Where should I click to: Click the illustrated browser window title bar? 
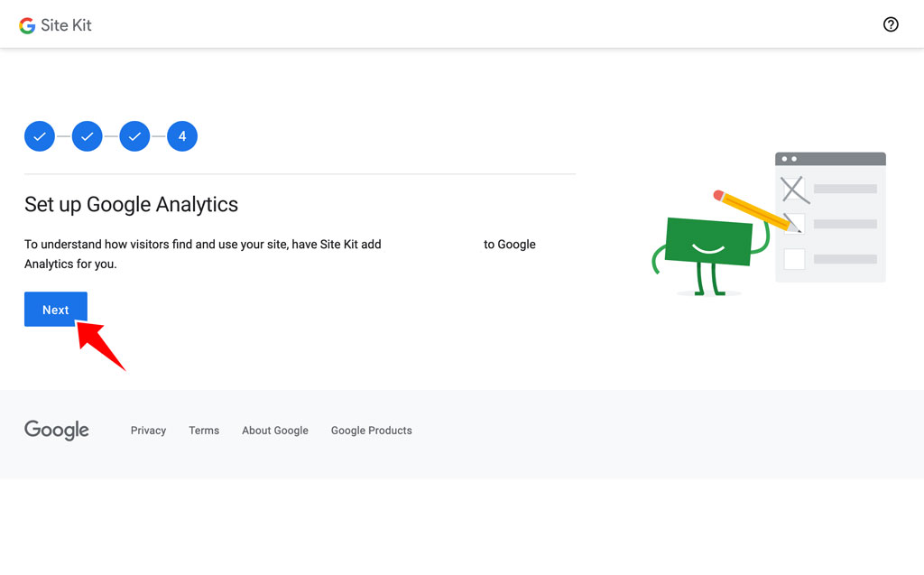830,159
